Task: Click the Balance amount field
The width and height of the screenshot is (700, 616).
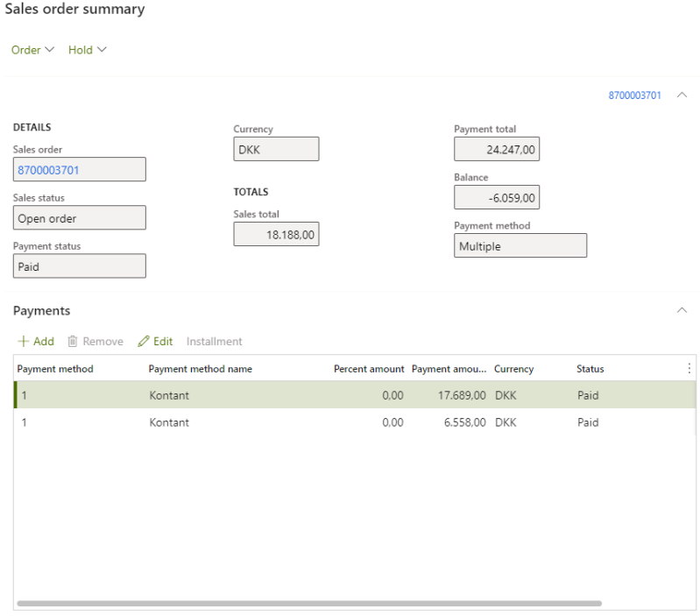Action: coord(496,198)
